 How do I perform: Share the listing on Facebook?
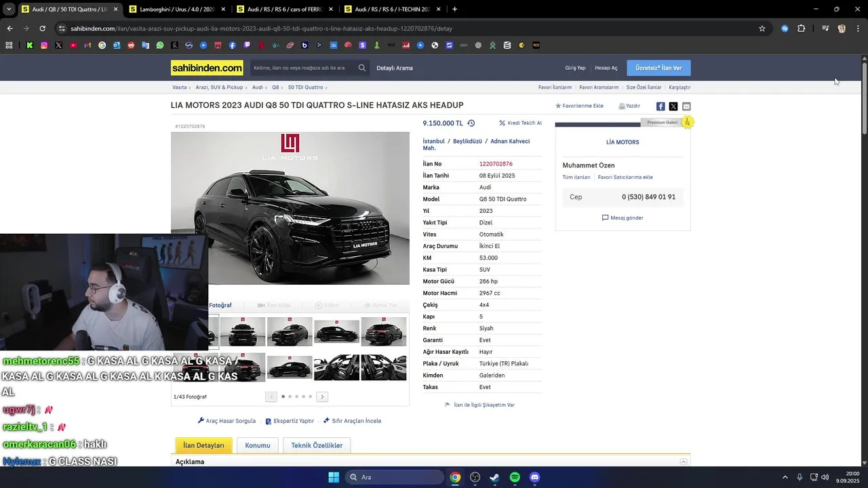point(660,106)
